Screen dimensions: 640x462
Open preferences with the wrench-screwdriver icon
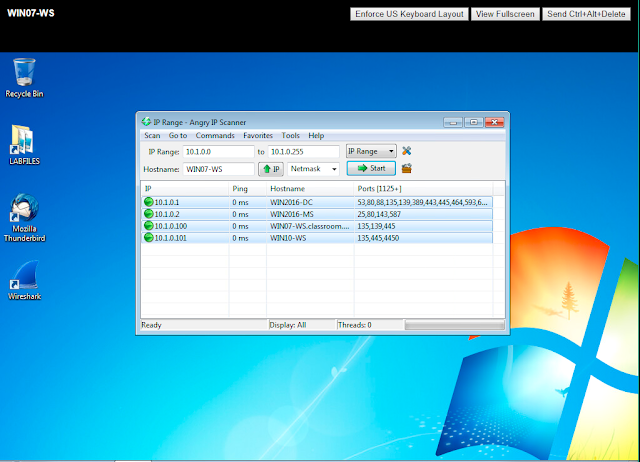point(407,151)
